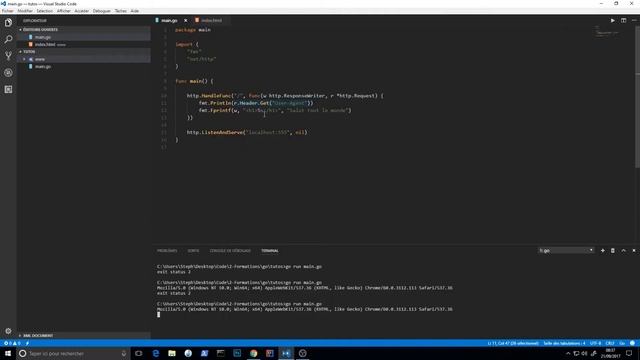Image resolution: width=640 pixels, height=360 pixels.
Task: Open the Extensions view in activity bar
Action: point(8,89)
